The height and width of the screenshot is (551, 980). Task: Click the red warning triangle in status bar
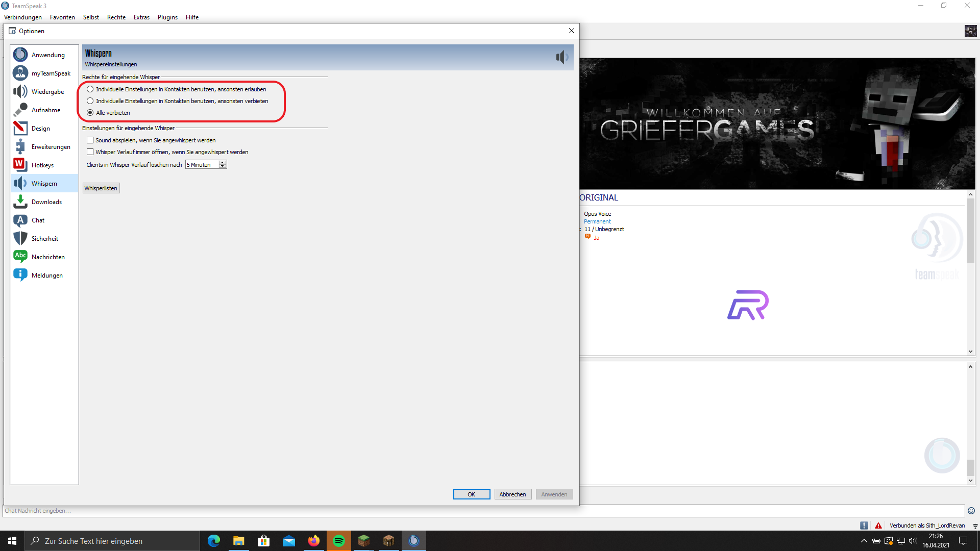878,525
